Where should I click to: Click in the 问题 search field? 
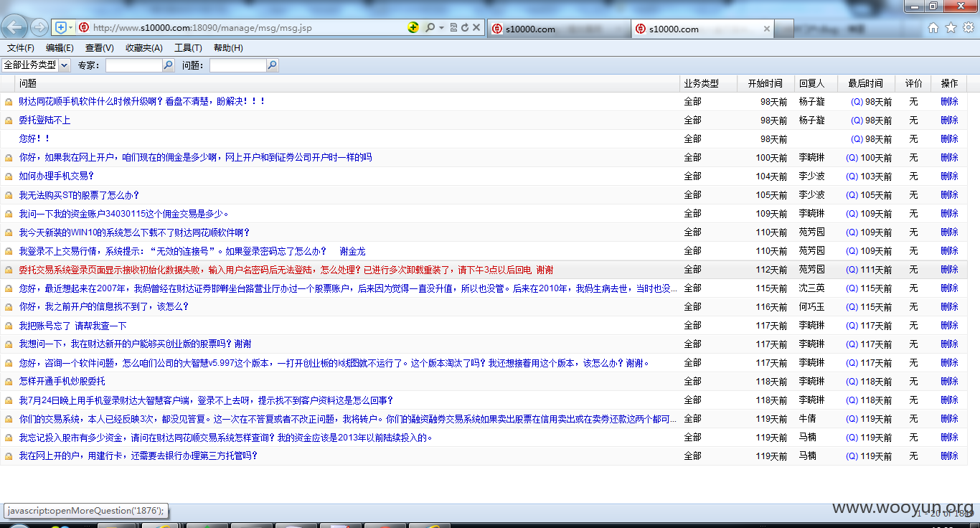(238, 65)
